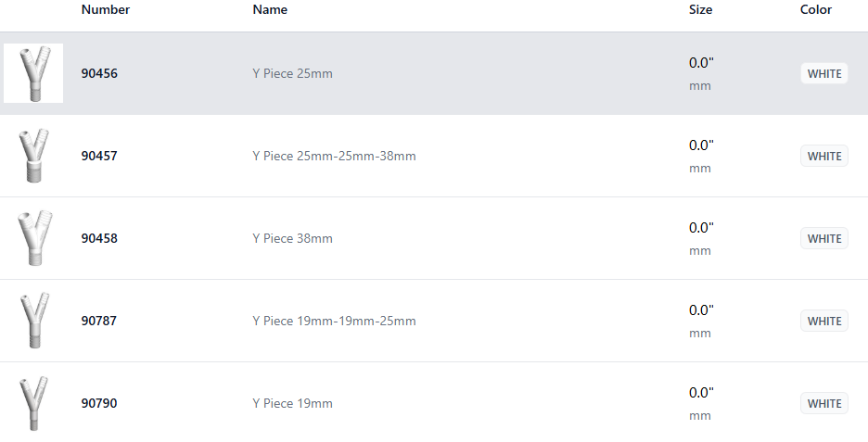868x442 pixels.
Task: Click WHITE badge in the 90790 row
Action: 824,404
